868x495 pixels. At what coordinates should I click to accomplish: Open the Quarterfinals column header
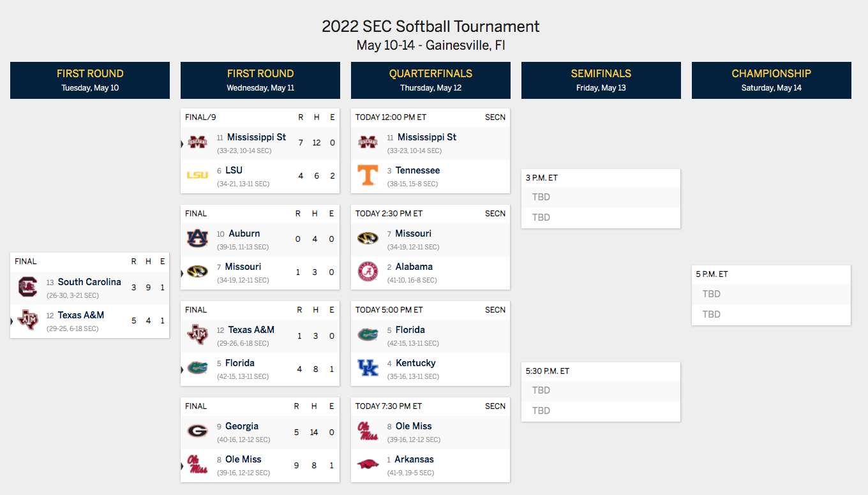431,80
